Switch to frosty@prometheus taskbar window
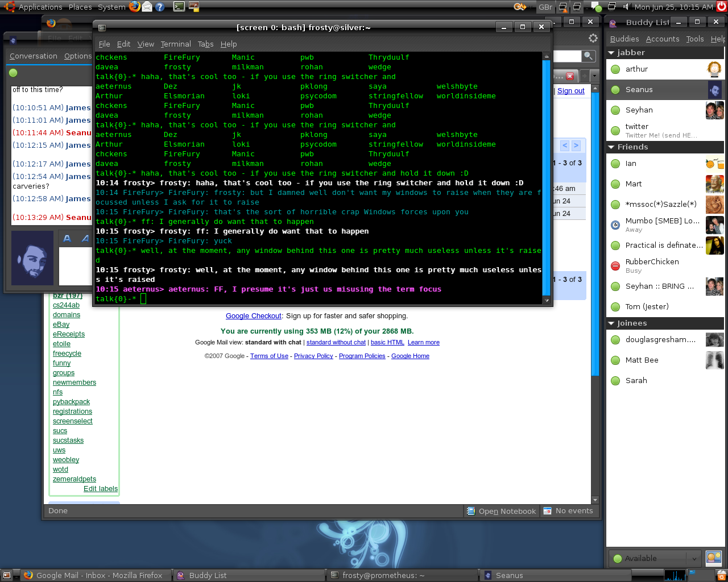The image size is (728, 582). point(383,575)
